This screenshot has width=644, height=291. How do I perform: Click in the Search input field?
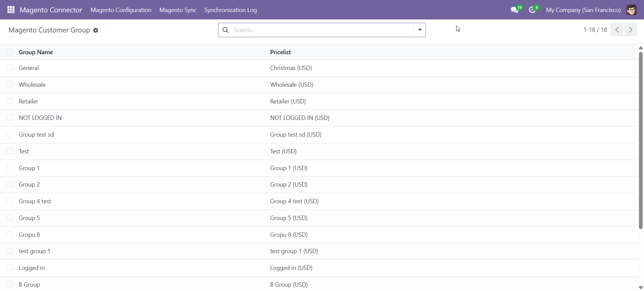[x=322, y=30]
